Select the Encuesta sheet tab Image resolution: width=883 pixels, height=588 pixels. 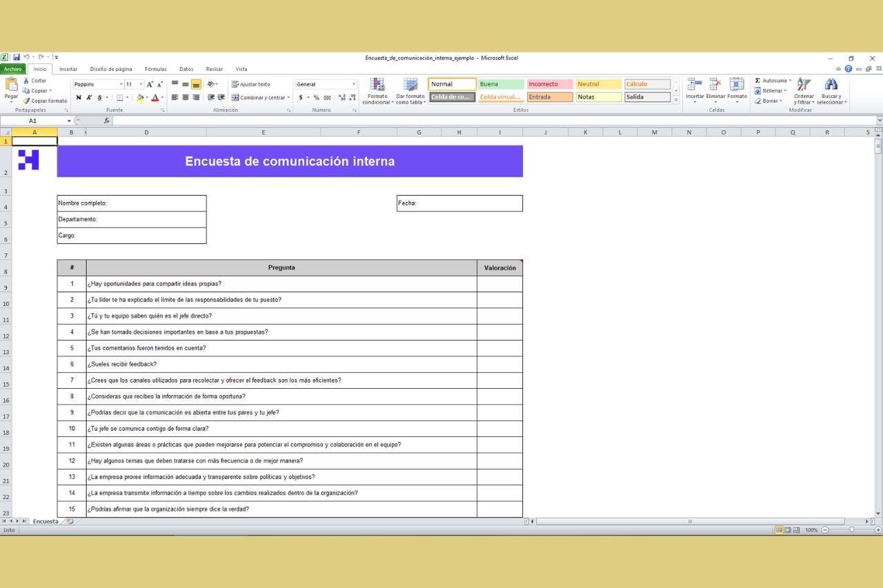click(x=46, y=522)
